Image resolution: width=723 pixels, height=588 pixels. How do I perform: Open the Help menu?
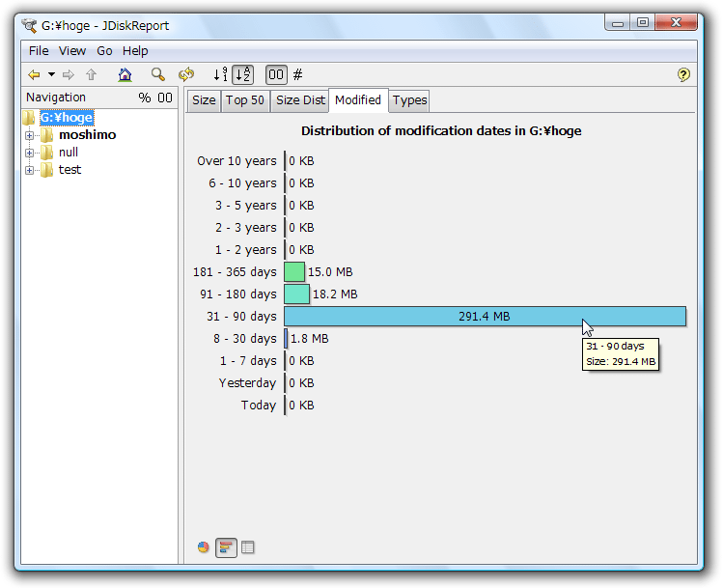[x=135, y=51]
